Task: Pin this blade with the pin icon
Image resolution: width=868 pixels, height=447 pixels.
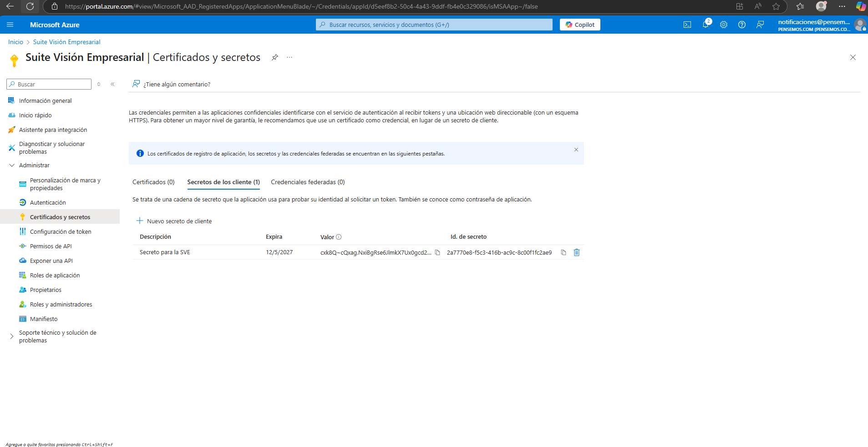Action: pyautogui.click(x=274, y=57)
